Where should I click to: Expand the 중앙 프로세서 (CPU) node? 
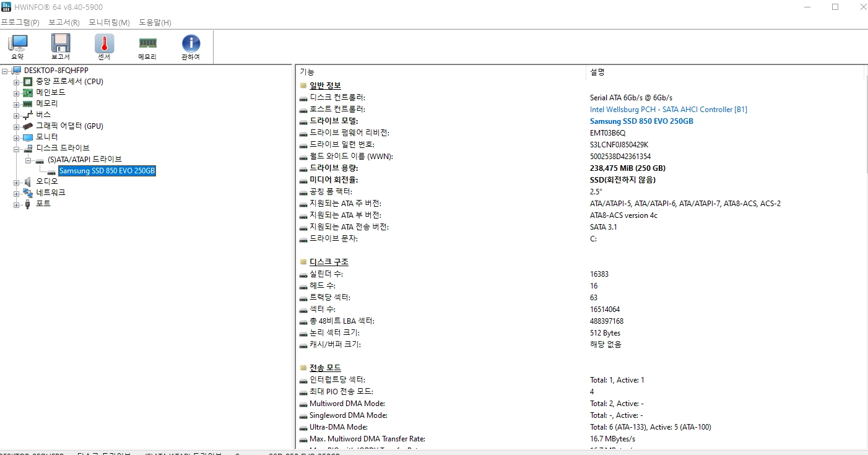tap(17, 82)
